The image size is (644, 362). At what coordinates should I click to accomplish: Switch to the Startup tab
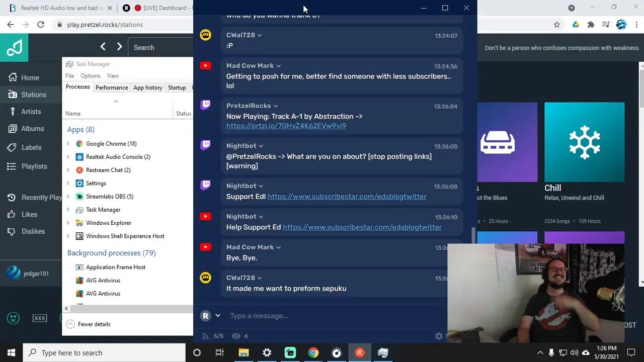177,87
